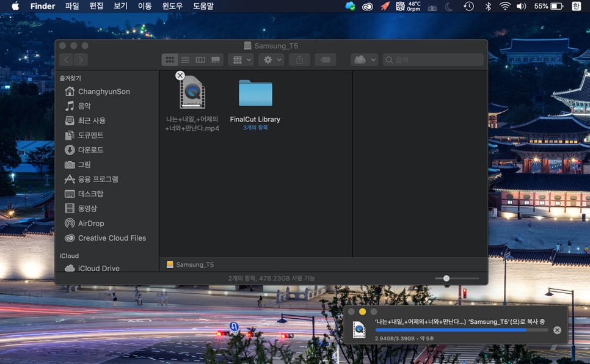The width and height of the screenshot is (590, 364).
Task: Open the 윈도우 menu
Action: [172, 6]
